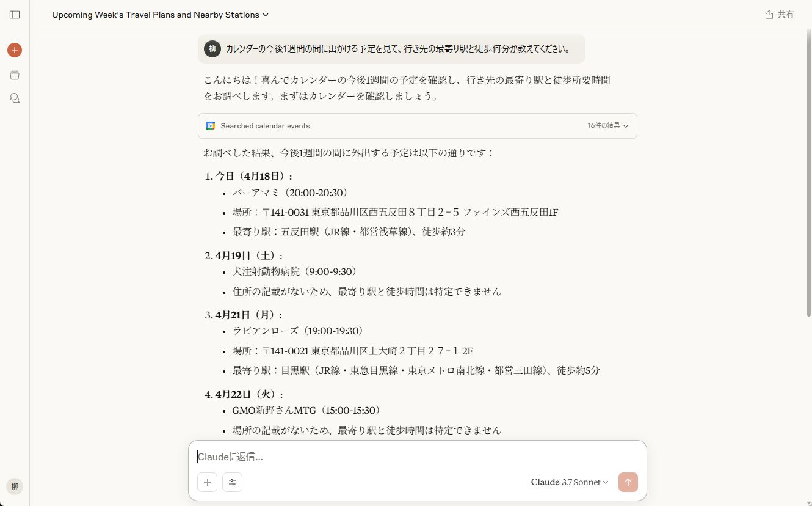This screenshot has height=506, width=812.
Task: Open the Claude 3.7 Sonnet model selector
Action: (569, 482)
